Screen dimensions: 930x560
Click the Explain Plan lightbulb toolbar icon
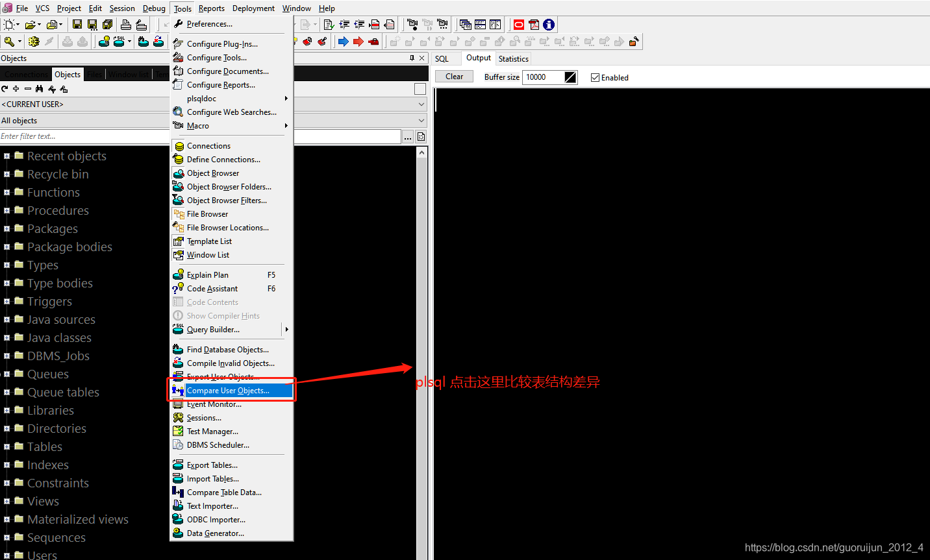[105, 42]
